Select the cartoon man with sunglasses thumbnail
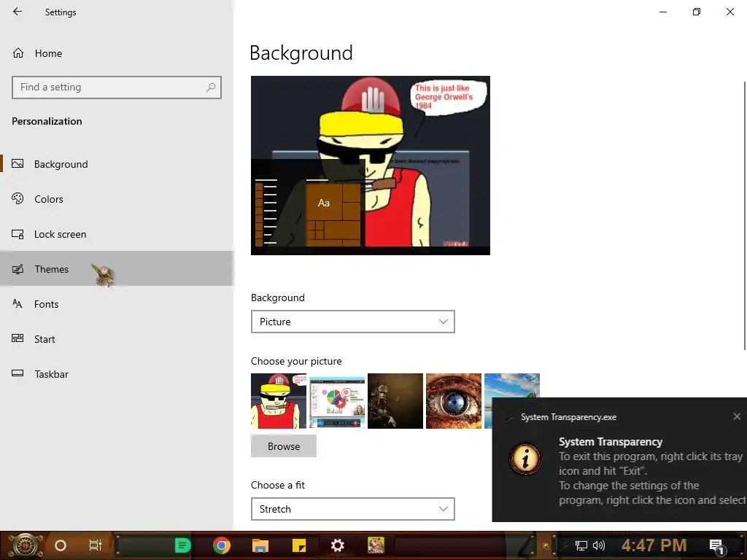This screenshot has height=560, width=747. [x=279, y=401]
